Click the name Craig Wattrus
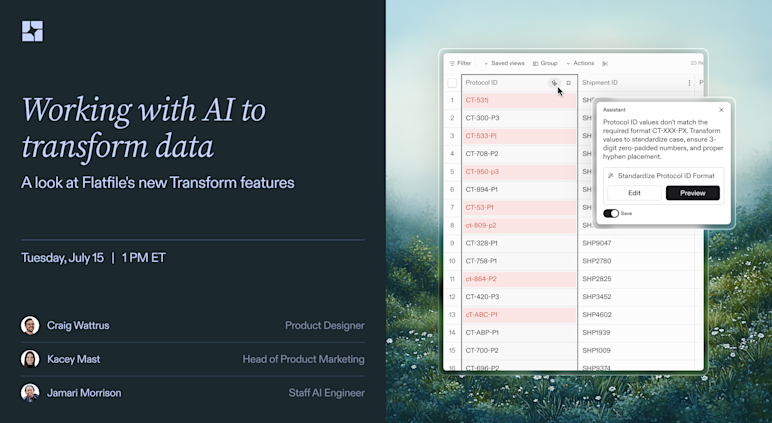Image resolution: width=772 pixels, height=423 pixels. click(78, 325)
